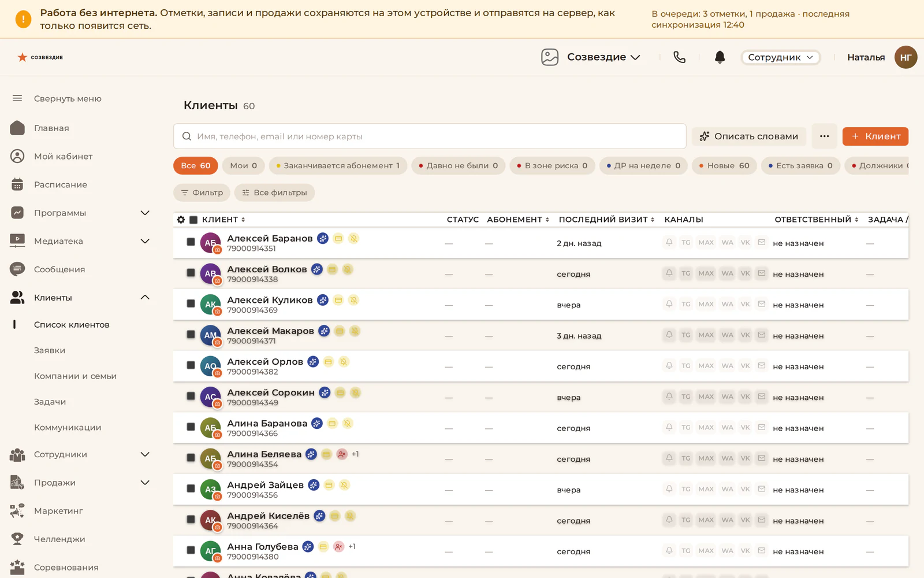Viewport: 924px width, 578px height.
Task: Open the three-dots more actions button
Action: [824, 136]
